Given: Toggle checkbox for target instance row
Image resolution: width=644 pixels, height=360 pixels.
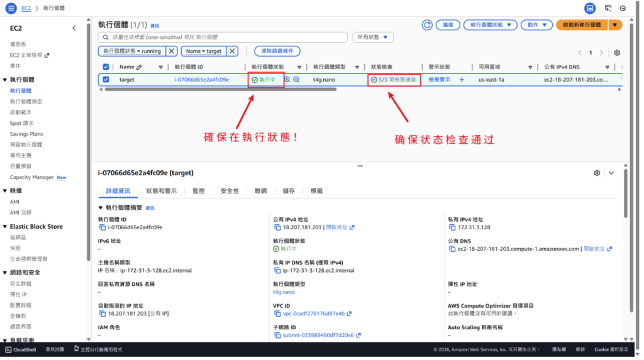Looking at the screenshot, I should pos(106,80).
